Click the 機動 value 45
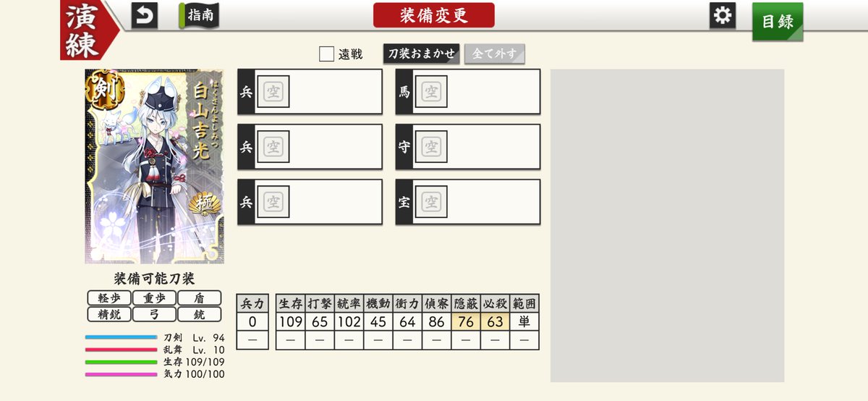 378,322
